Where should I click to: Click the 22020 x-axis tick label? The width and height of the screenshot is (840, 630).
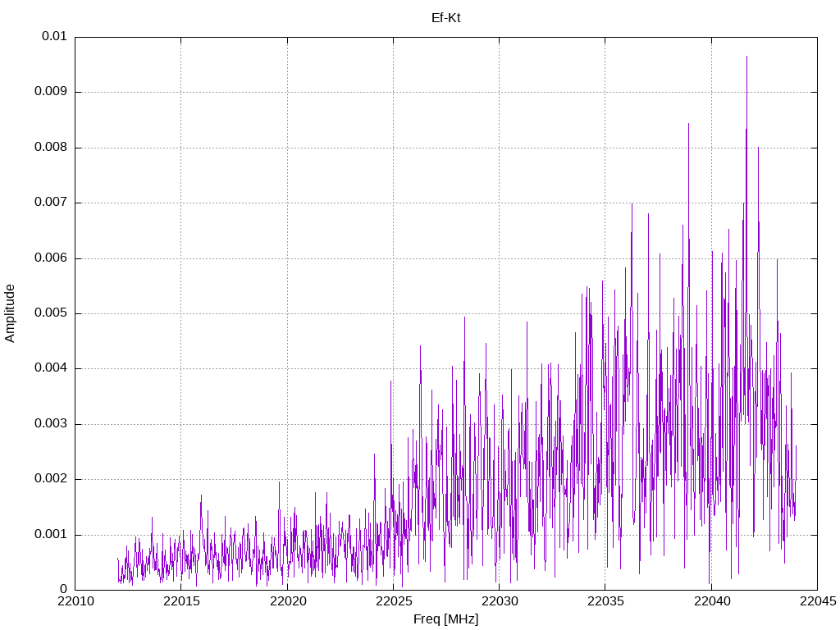(286, 602)
